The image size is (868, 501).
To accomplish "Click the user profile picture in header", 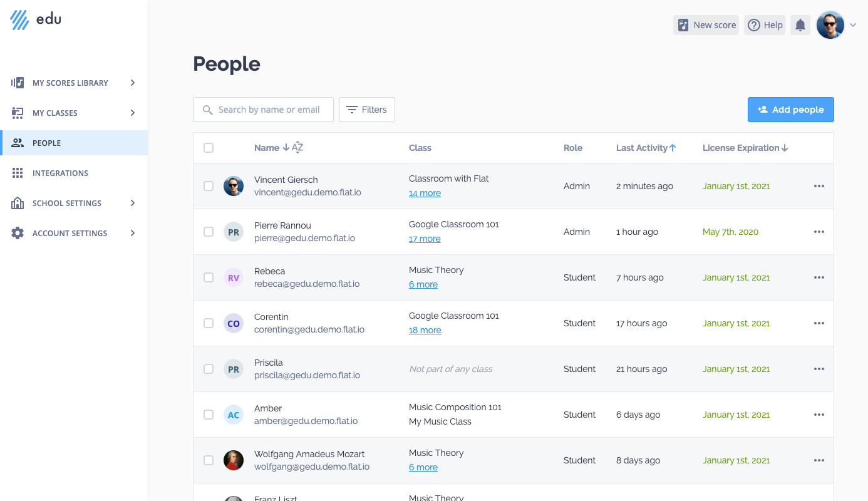I will tap(830, 25).
